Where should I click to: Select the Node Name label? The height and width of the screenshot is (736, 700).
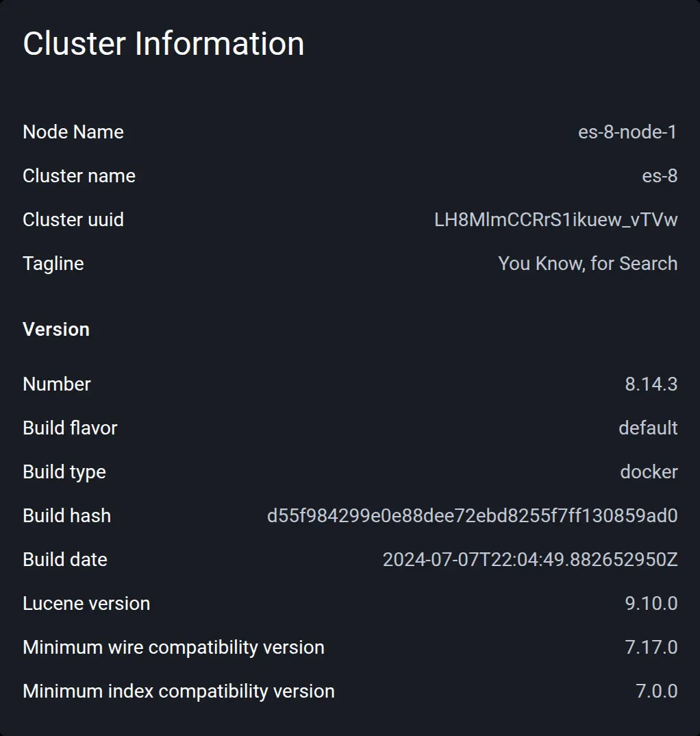[x=73, y=132]
